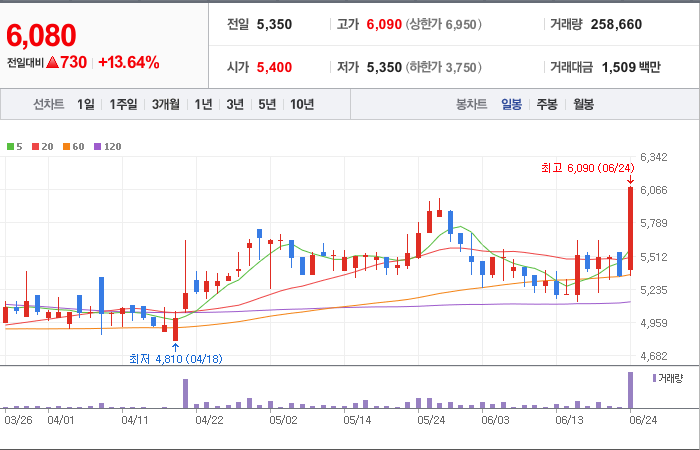This screenshot has width=700, height=450.
Task: Click the change rate +13.64%
Action: 129,62
